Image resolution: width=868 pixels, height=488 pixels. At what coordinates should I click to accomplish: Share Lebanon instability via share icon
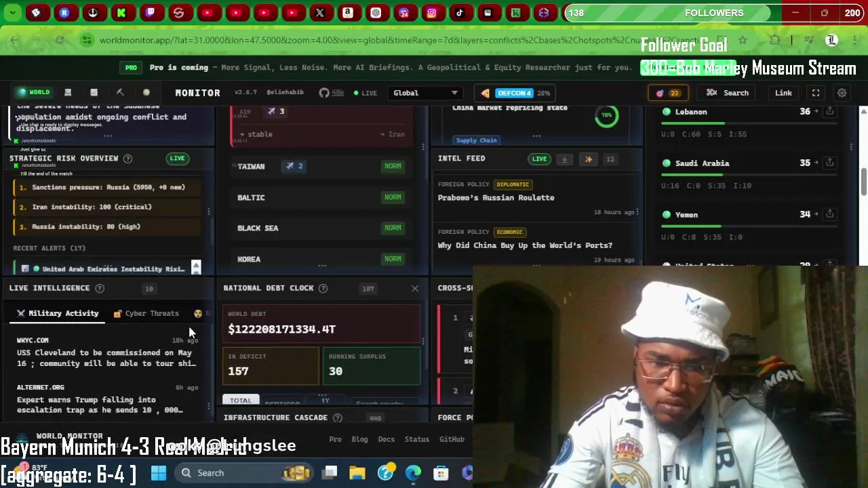coord(829,111)
